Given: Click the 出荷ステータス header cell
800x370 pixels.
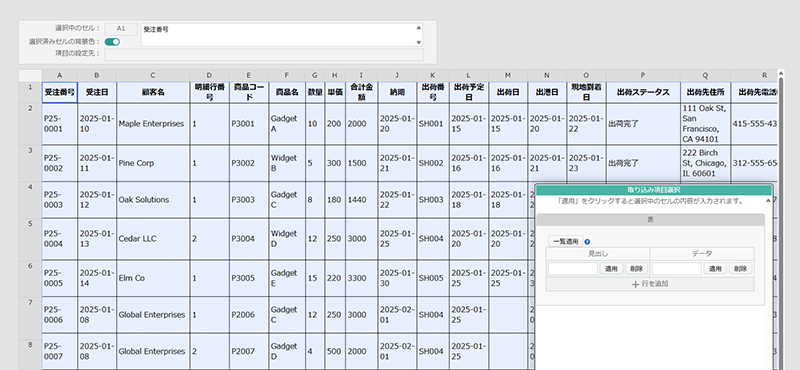Looking at the screenshot, I should [x=643, y=93].
